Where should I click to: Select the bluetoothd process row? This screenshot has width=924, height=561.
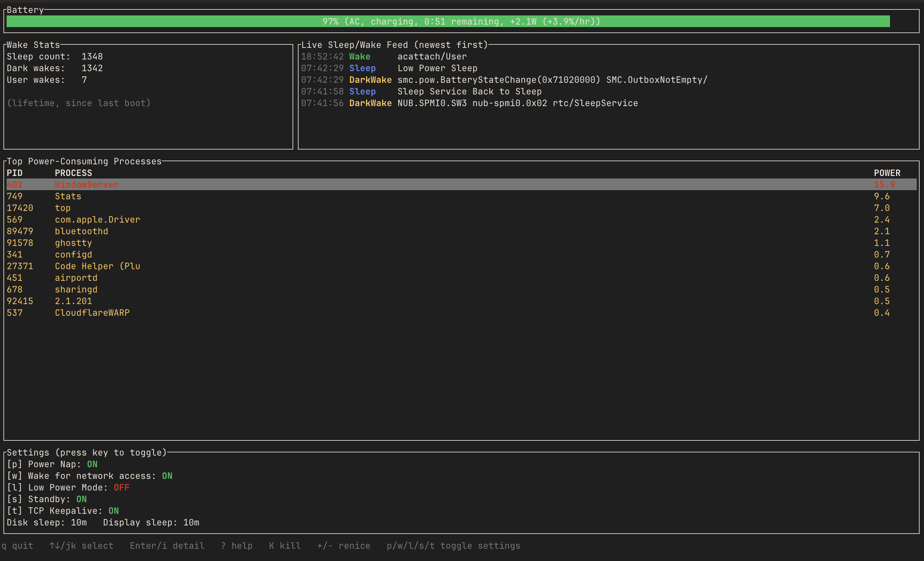point(462,231)
